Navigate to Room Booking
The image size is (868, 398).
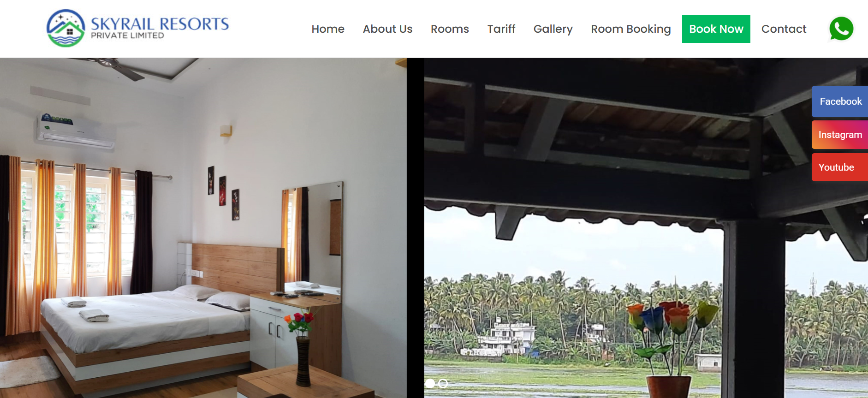coord(631,29)
